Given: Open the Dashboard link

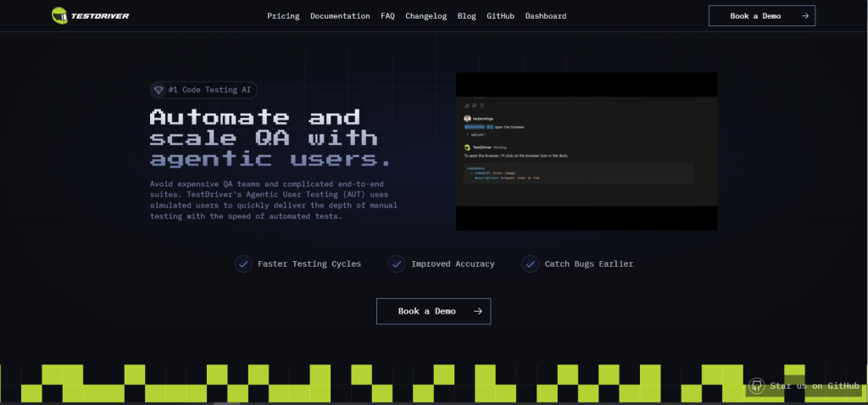Looking at the screenshot, I should click(546, 16).
